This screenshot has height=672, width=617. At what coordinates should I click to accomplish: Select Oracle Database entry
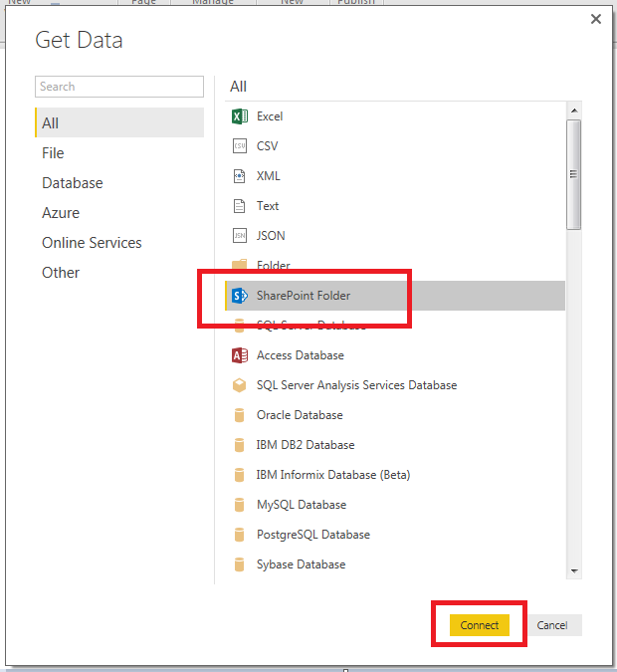[x=395, y=415]
